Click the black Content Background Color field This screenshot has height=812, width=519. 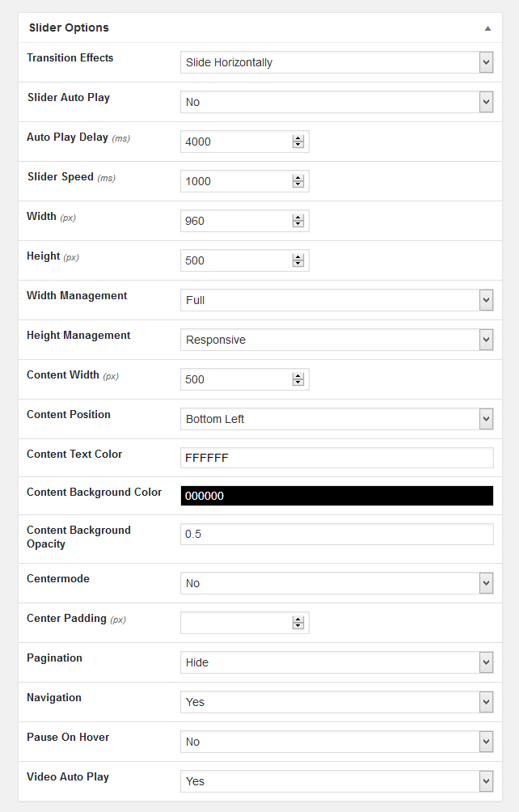click(x=336, y=496)
